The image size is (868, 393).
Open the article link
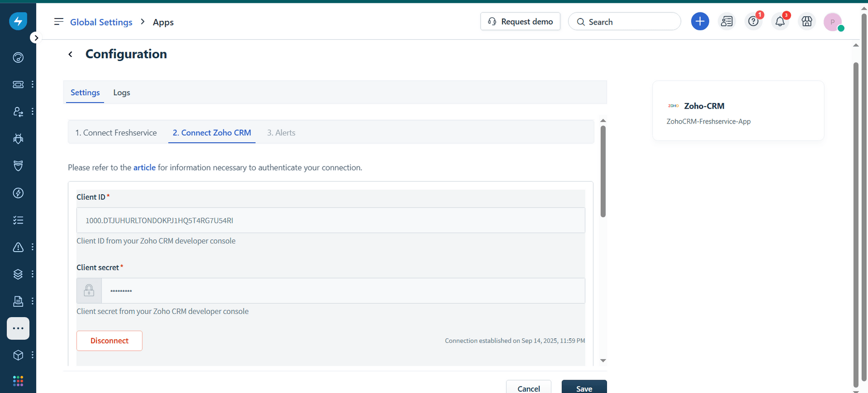click(x=144, y=167)
